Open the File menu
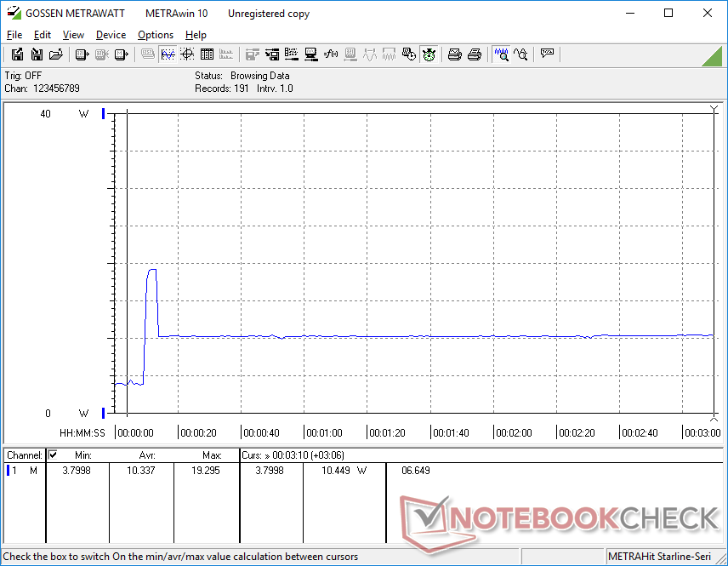This screenshot has width=728, height=566. 14,35
